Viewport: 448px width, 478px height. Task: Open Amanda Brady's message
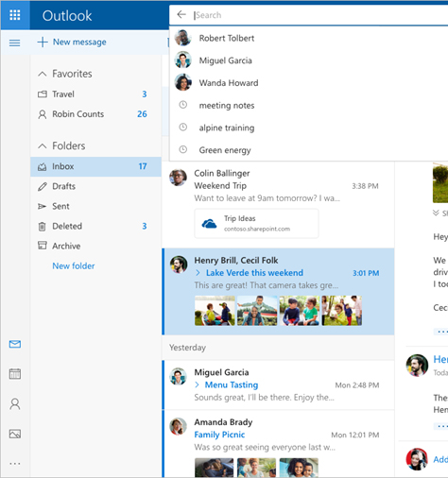click(x=278, y=444)
